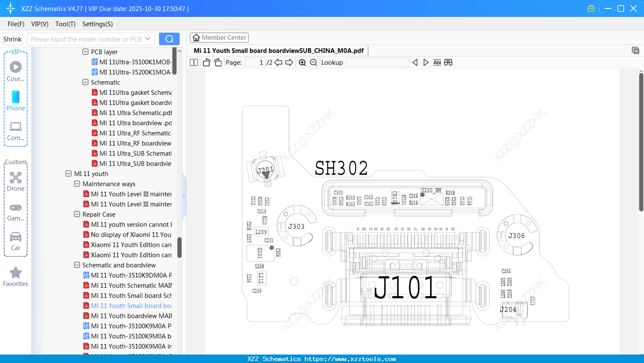This screenshot has width=644, height=363.
Task: Zoom out of the boardview PDF
Action: (313, 62)
